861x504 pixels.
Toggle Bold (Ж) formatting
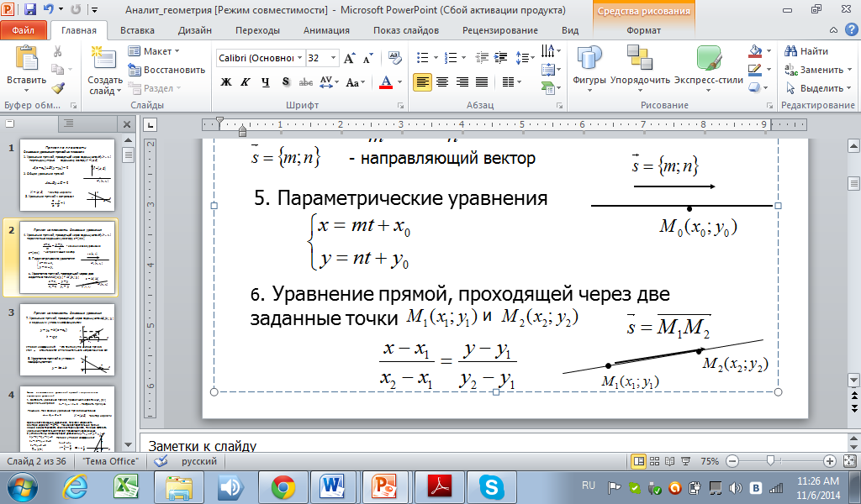click(x=225, y=81)
